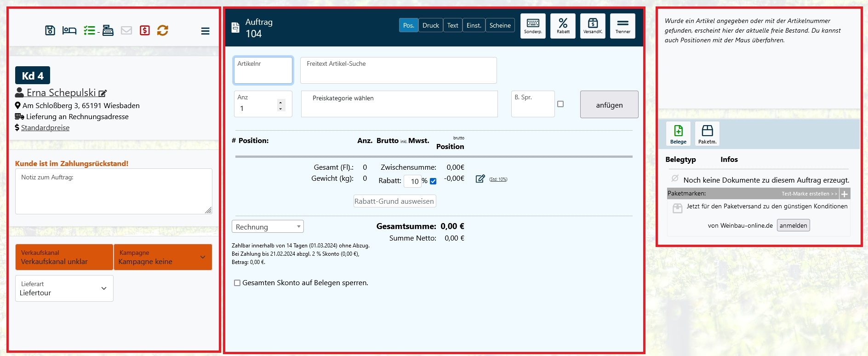Click the Belege document icon
Image resolution: width=868 pixels, height=356 pixels.
pyautogui.click(x=678, y=134)
